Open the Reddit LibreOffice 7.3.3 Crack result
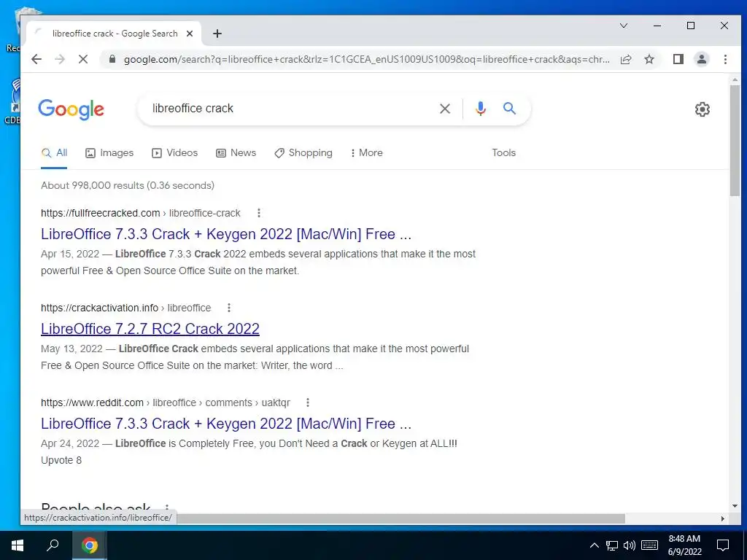This screenshot has width=747, height=560. [x=226, y=424]
